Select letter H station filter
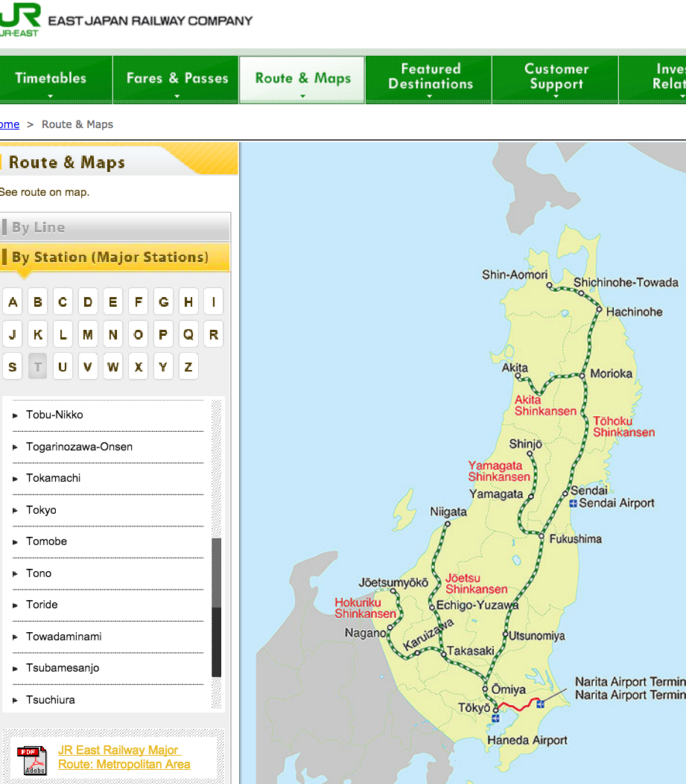Viewport: 686px width, 784px height. click(x=188, y=302)
